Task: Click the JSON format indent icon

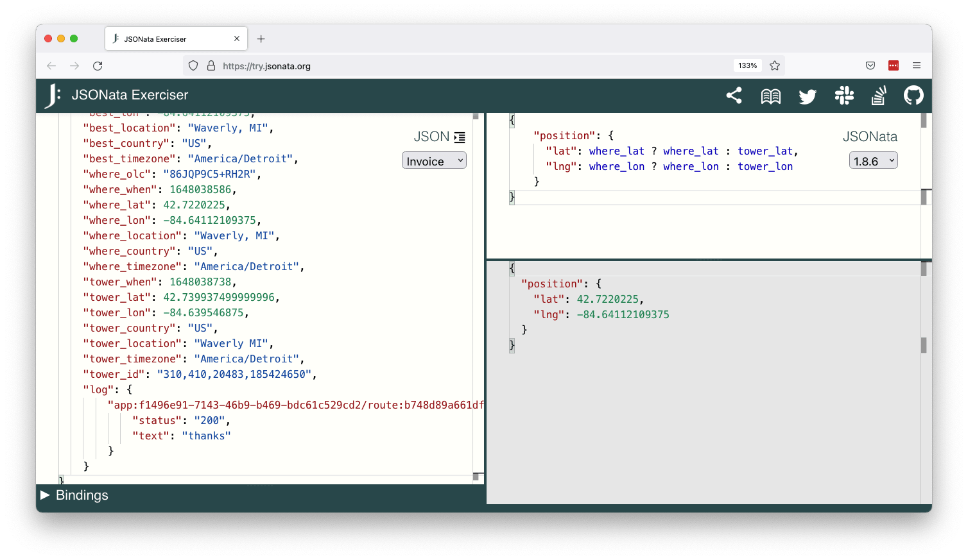Action: click(460, 137)
